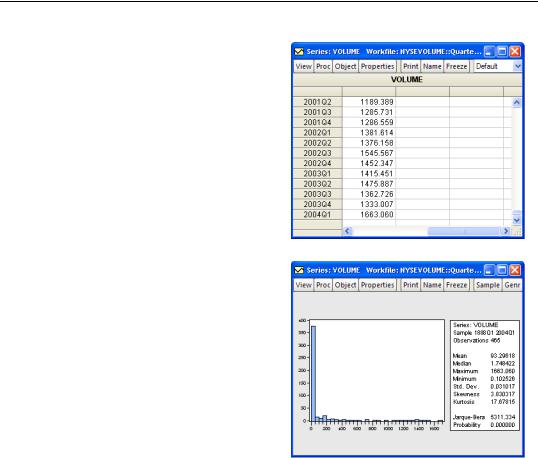Open Proc menu in the spreadsheet window
This screenshot has height=458, width=538.
tap(323, 66)
